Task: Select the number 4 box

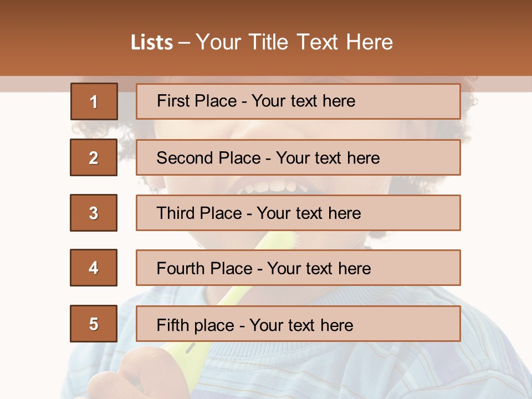Action: point(94,268)
